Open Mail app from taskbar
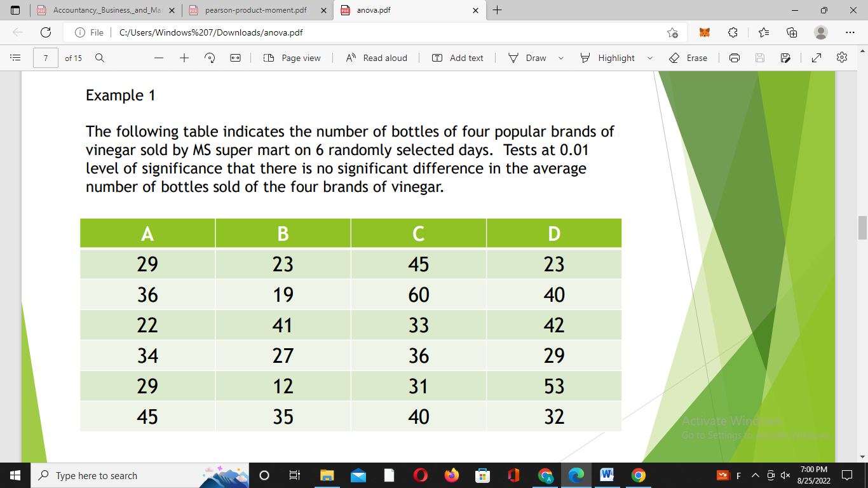This screenshot has width=868, height=488. click(358, 475)
